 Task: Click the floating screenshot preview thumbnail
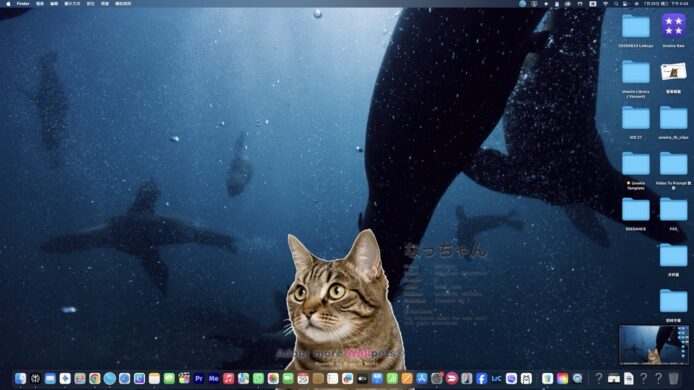tap(654, 345)
